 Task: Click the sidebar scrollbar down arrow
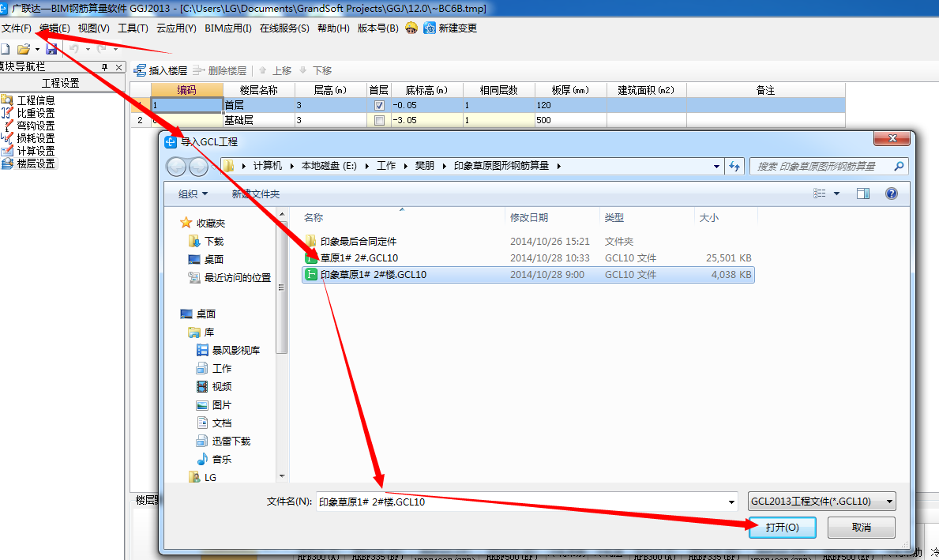[282, 476]
